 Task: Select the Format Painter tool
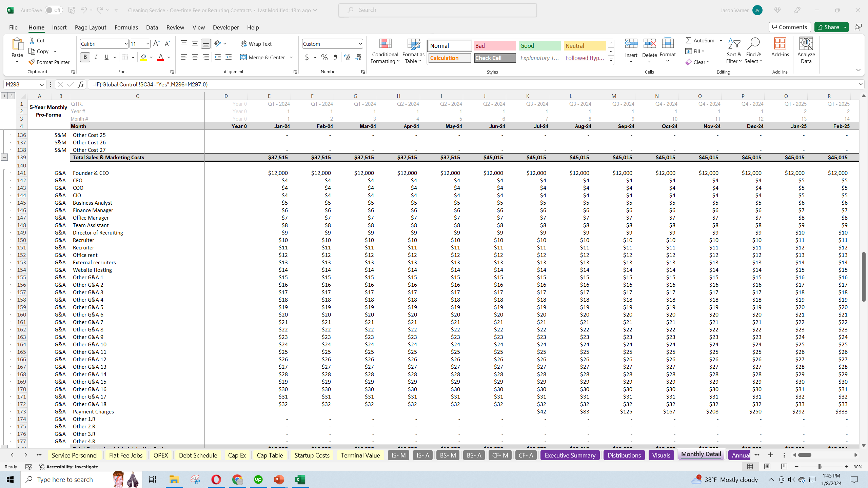(49, 62)
